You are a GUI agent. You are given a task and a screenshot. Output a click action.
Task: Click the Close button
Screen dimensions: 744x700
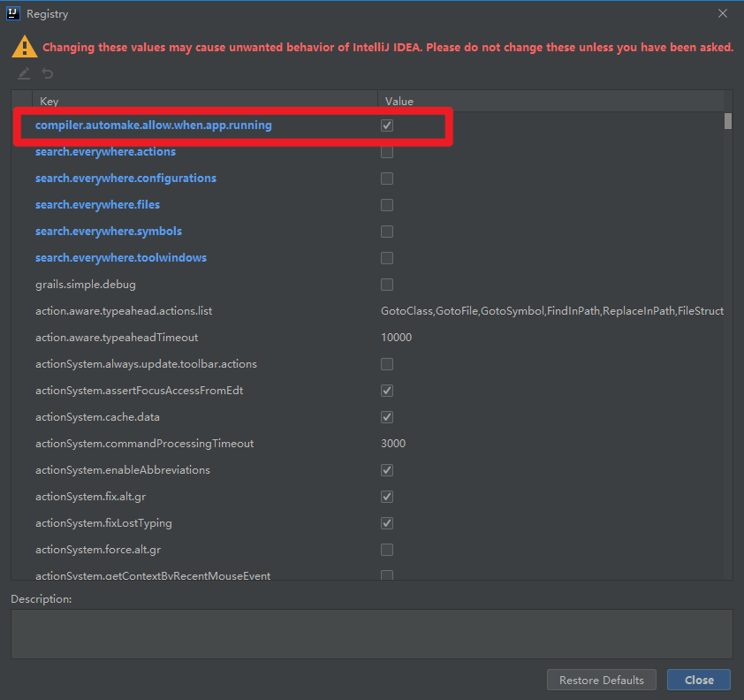tap(699, 680)
